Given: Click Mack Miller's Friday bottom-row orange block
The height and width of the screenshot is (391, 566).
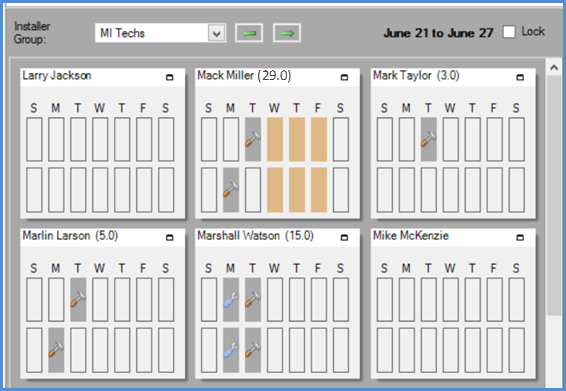Looking at the screenshot, I should (x=319, y=190).
